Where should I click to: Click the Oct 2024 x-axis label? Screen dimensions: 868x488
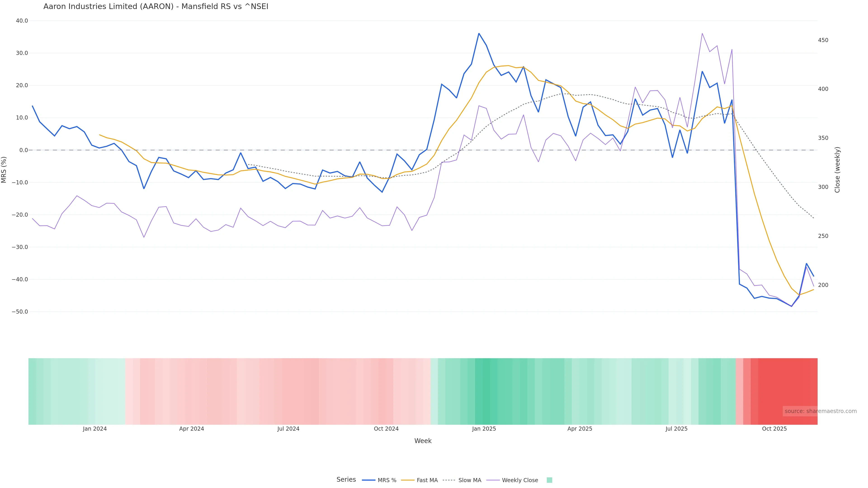(x=386, y=429)
